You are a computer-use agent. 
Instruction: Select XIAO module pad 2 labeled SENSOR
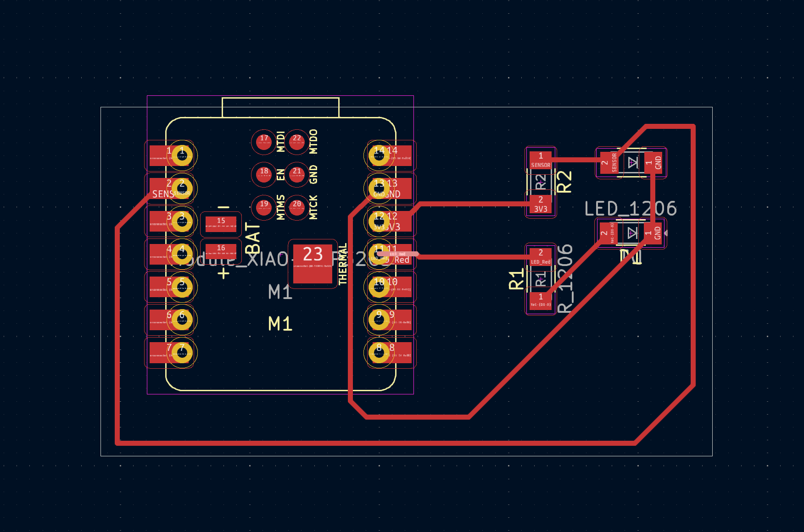(x=182, y=188)
